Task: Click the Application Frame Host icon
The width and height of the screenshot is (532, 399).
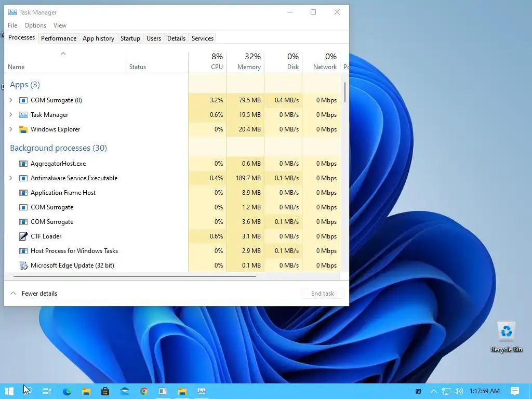Action: (x=23, y=193)
